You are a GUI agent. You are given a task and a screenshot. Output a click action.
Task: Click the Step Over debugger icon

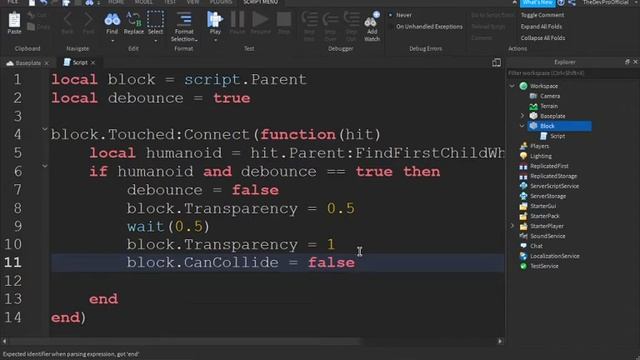[330, 19]
